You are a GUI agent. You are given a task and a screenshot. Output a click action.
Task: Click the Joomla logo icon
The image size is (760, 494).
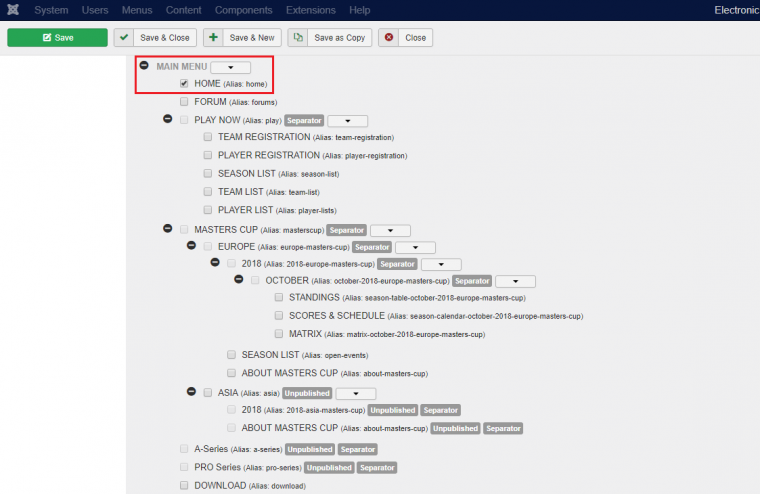[13, 10]
